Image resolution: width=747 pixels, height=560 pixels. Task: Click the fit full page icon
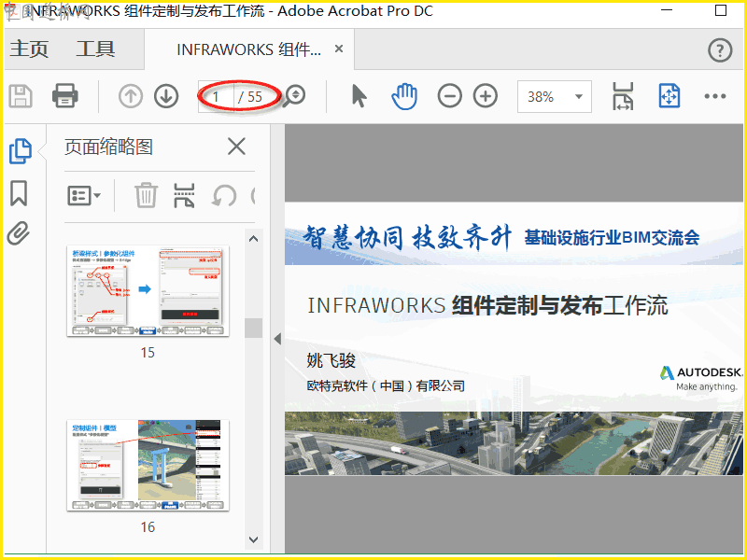click(669, 96)
